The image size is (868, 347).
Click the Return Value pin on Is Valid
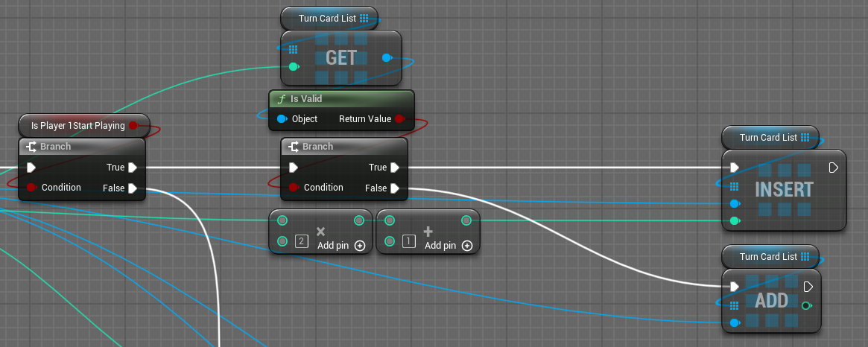(x=400, y=119)
